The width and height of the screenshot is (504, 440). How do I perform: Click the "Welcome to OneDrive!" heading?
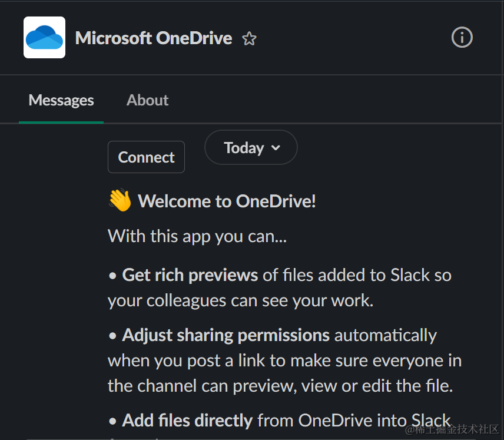pyautogui.click(x=227, y=201)
